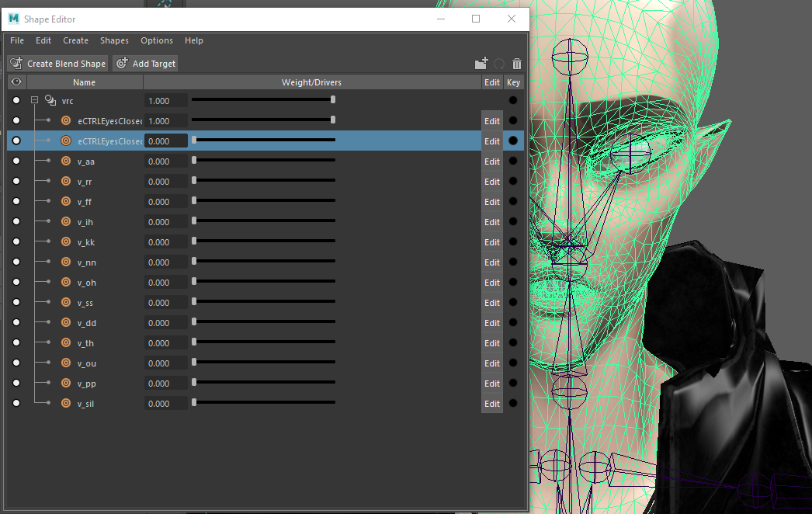Open the Create menu
Screen dimensions: 812x514
click(x=75, y=40)
